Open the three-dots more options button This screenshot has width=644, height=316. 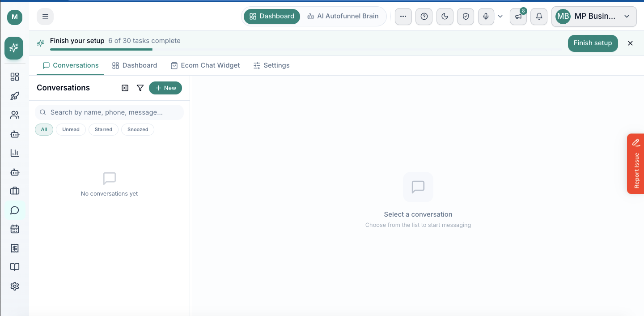click(x=403, y=17)
